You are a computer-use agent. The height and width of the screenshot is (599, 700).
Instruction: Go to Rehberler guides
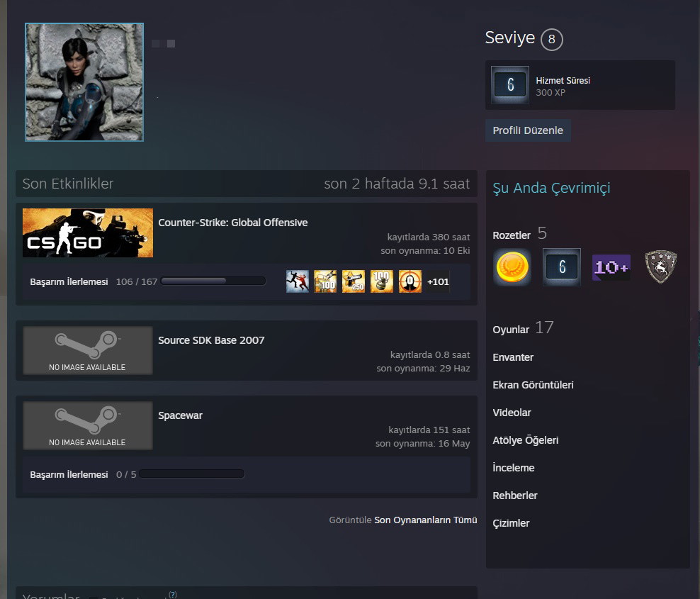click(x=515, y=496)
